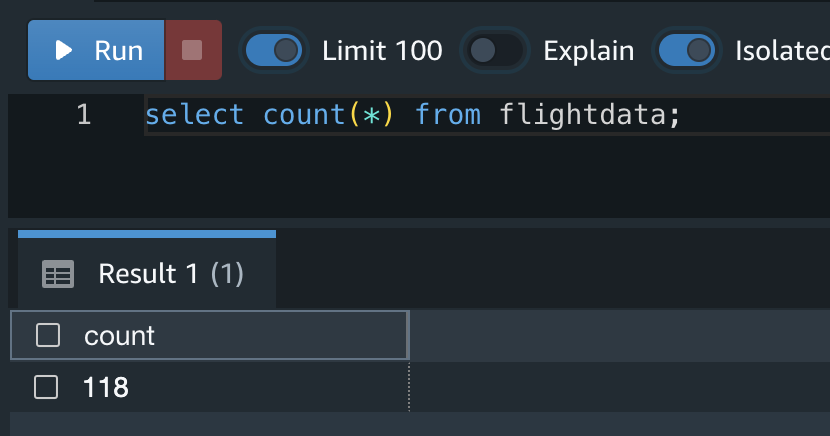The width and height of the screenshot is (830, 436).
Task: Open the Result 1 (1) tab
Action: [x=147, y=270]
